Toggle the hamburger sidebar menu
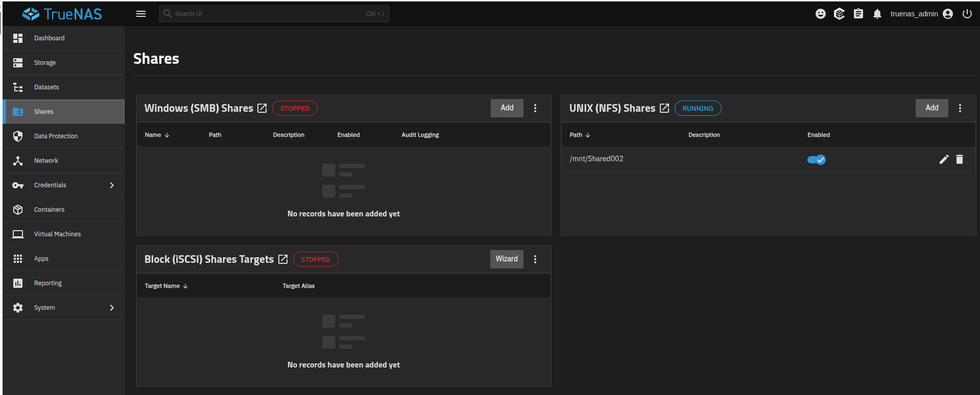Image resolution: width=980 pixels, height=395 pixels. (x=141, y=14)
